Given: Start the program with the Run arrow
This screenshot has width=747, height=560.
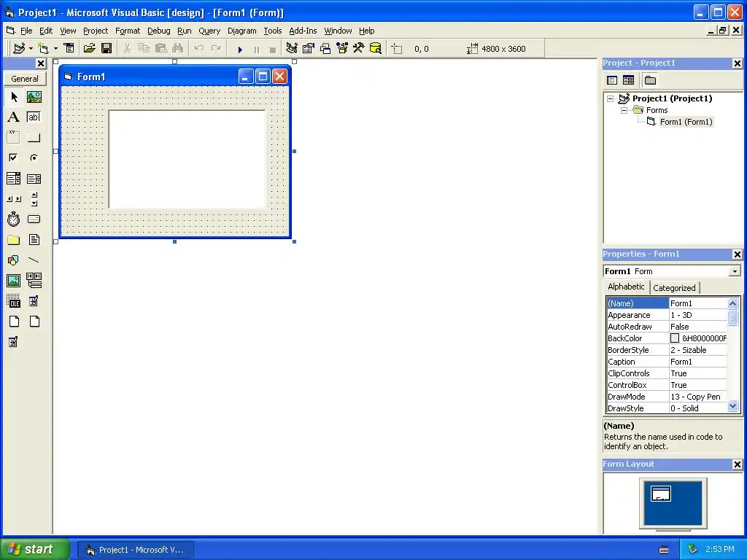Looking at the screenshot, I should point(240,49).
